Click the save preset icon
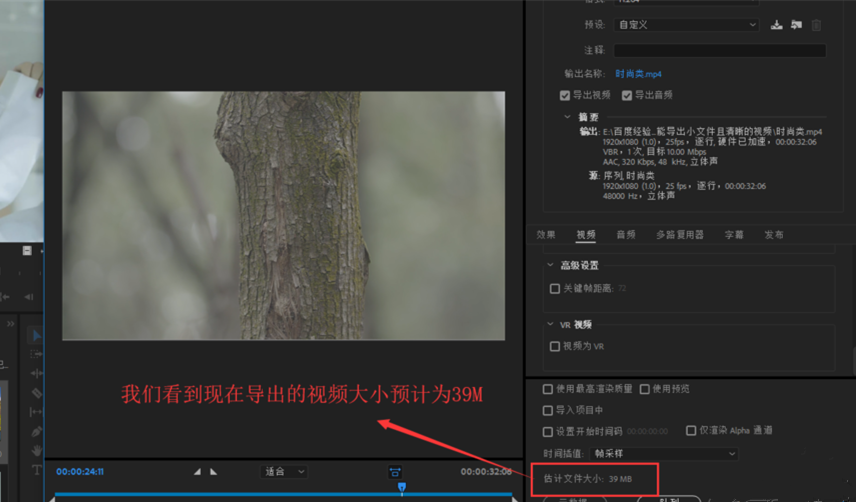The height and width of the screenshot is (502, 856). pyautogui.click(x=776, y=25)
